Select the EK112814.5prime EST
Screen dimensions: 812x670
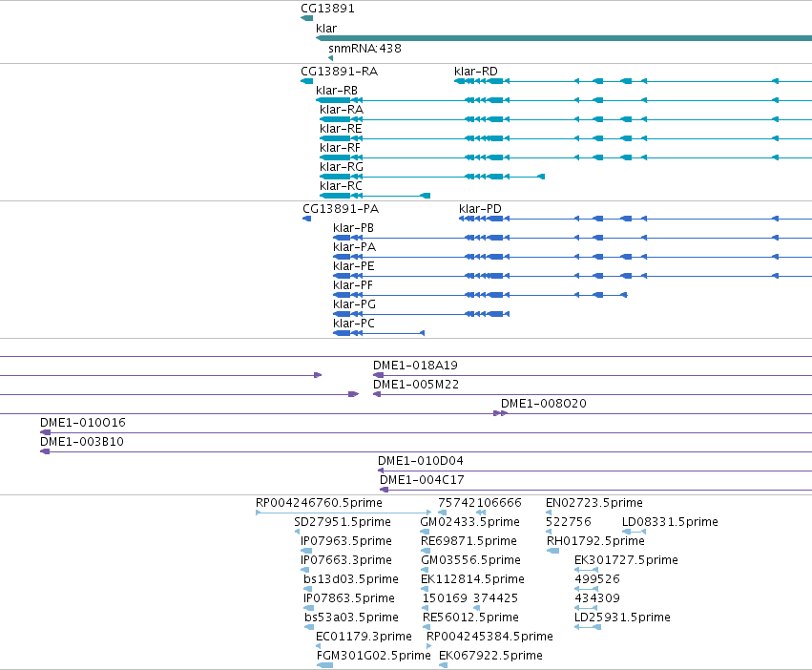(473, 579)
